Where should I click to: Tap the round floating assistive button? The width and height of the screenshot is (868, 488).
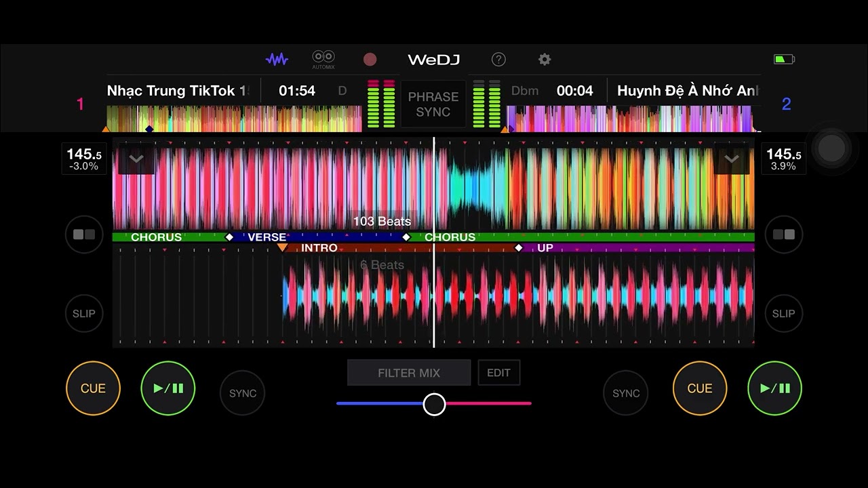pos(831,148)
